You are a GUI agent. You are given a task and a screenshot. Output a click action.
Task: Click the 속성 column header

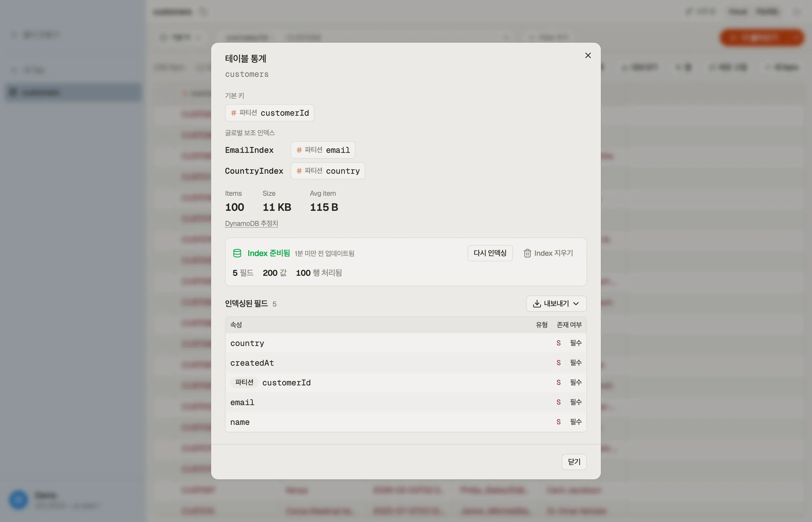(x=236, y=325)
